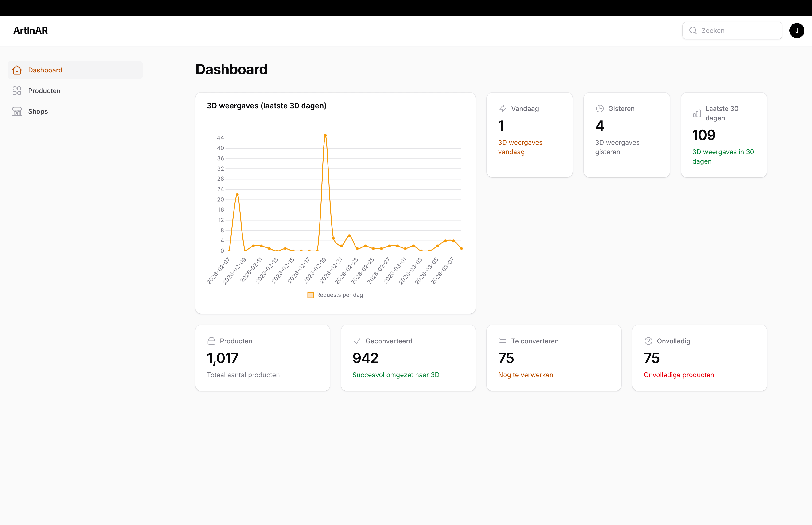The height and width of the screenshot is (525, 812).
Task: Toggle the Requests per dag legend swatch
Action: click(x=310, y=295)
